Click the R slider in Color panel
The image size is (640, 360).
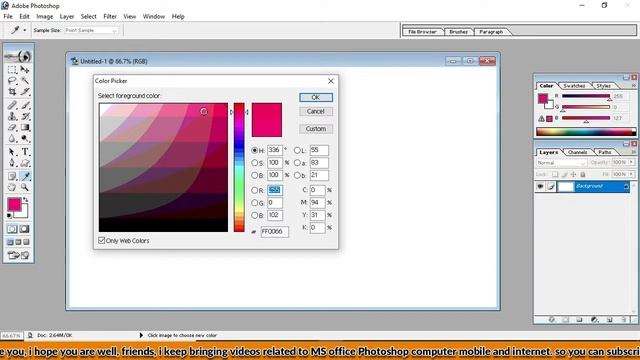pyautogui.click(x=586, y=96)
